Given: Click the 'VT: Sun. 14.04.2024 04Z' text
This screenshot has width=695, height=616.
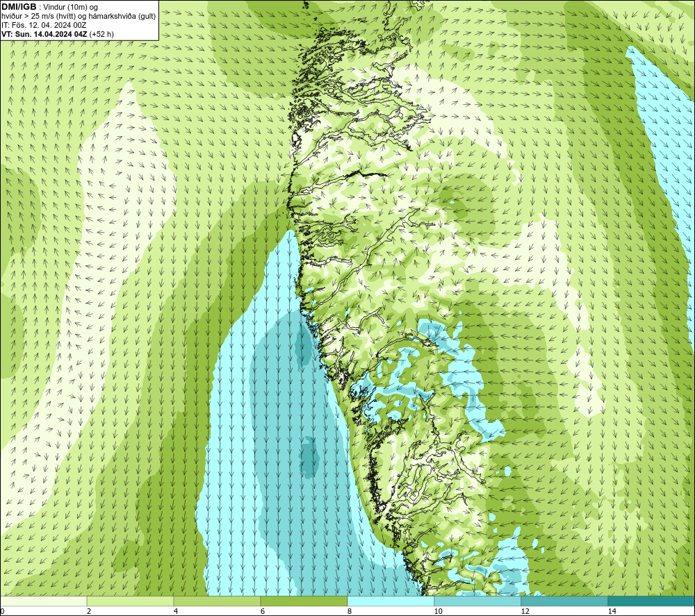Looking at the screenshot, I should (x=44, y=34).
